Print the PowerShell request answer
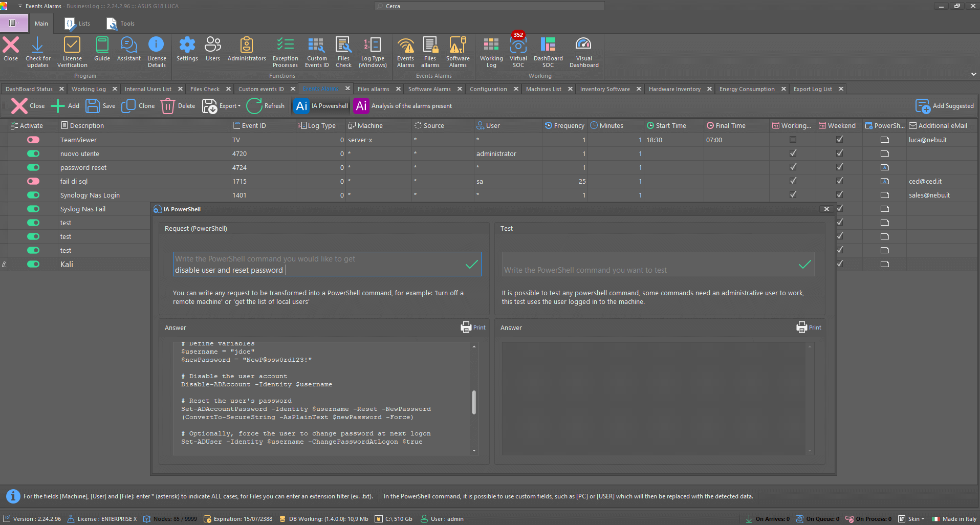 [473, 327]
